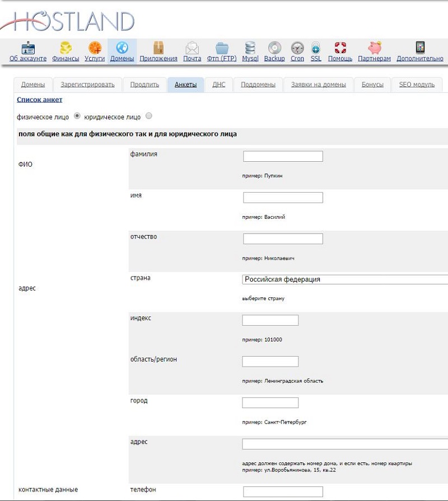Click the SSL text link
The image size is (448, 501).
click(316, 58)
